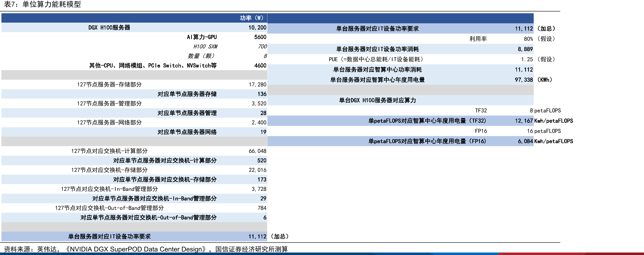Click the '对应单节点服务器对应交换机-Out-of-Band管理部分' label
Image resolution: width=644 pixels, height=255 pixels.
click(x=148, y=218)
